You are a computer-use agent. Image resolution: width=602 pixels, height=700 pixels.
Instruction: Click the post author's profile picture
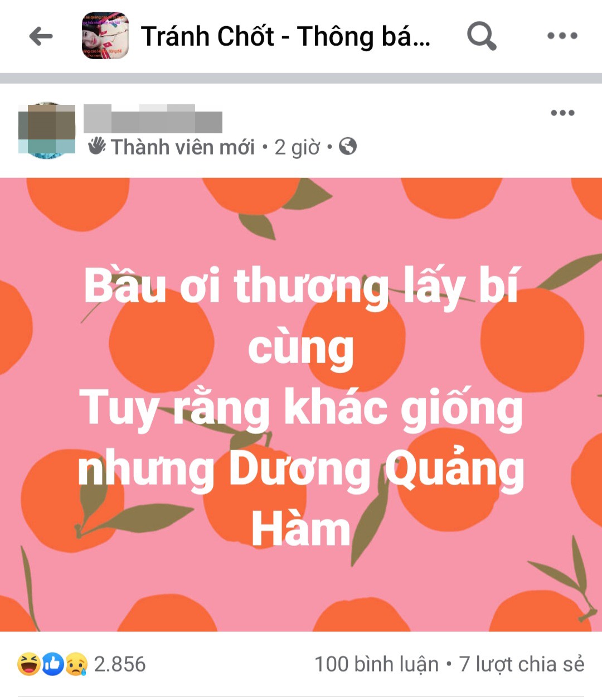coord(47,131)
